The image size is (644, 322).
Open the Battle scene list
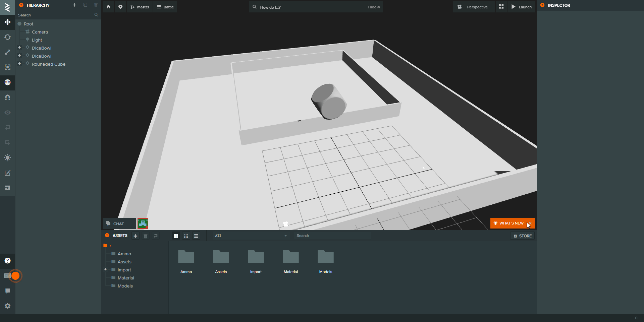coord(165,7)
